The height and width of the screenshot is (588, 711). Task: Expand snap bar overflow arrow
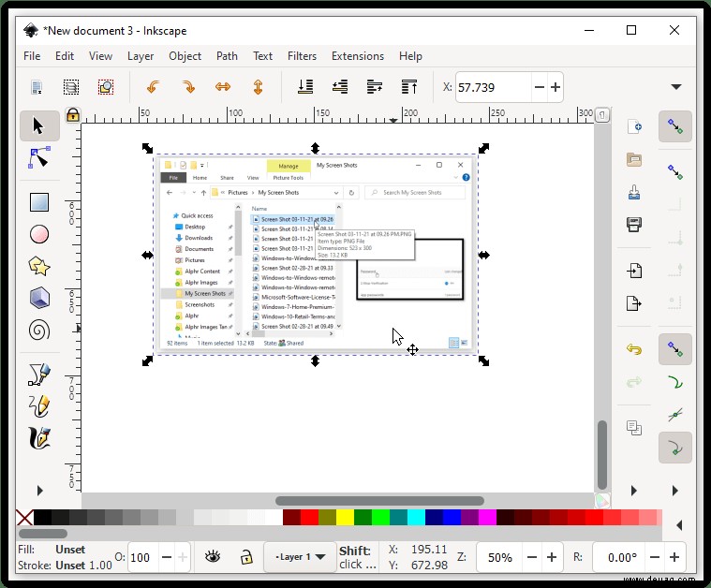[675, 491]
